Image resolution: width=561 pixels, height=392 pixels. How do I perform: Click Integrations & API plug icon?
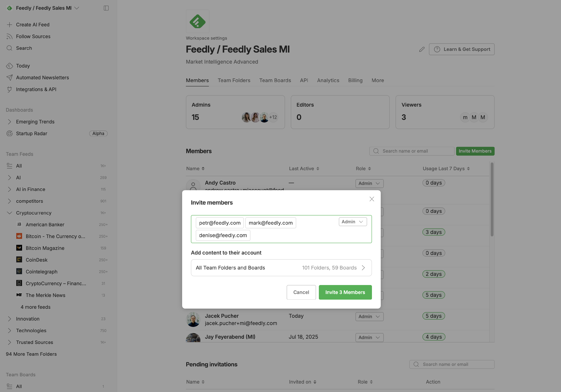click(9, 89)
